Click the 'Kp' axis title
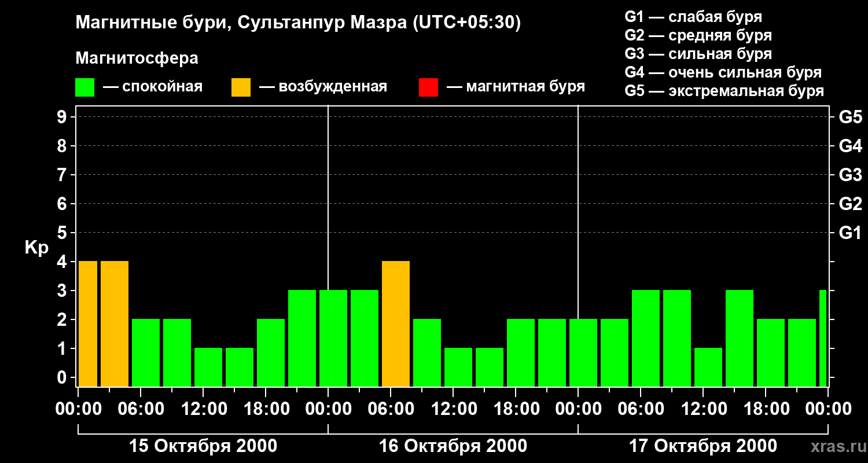The image size is (868, 463). click(36, 248)
